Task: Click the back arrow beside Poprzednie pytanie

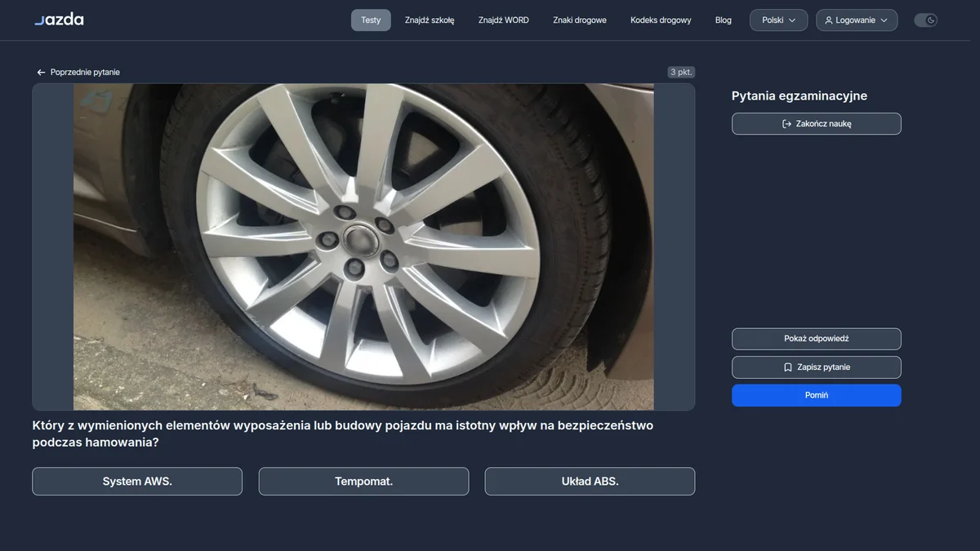Action: tap(41, 73)
